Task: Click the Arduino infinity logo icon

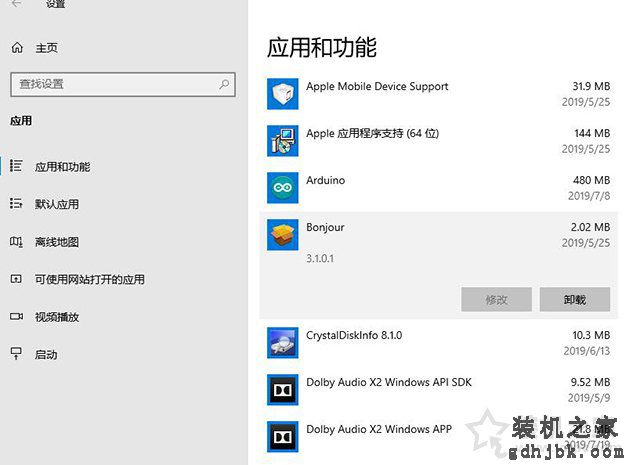Action: click(282, 188)
